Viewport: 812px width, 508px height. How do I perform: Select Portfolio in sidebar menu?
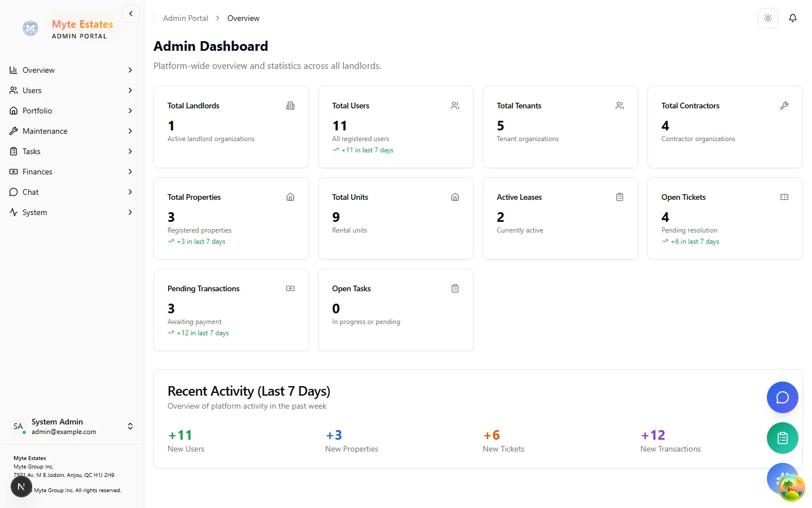72,111
